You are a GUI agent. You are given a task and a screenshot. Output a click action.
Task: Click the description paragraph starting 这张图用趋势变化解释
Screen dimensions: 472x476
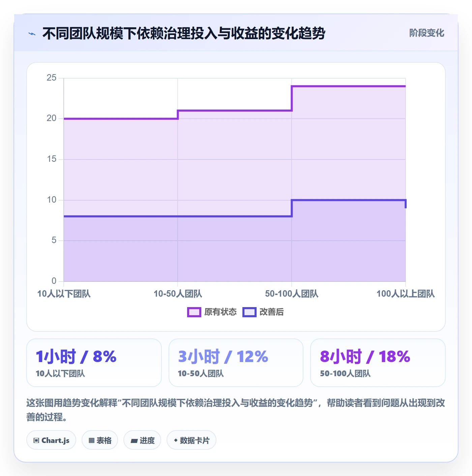pos(236,410)
